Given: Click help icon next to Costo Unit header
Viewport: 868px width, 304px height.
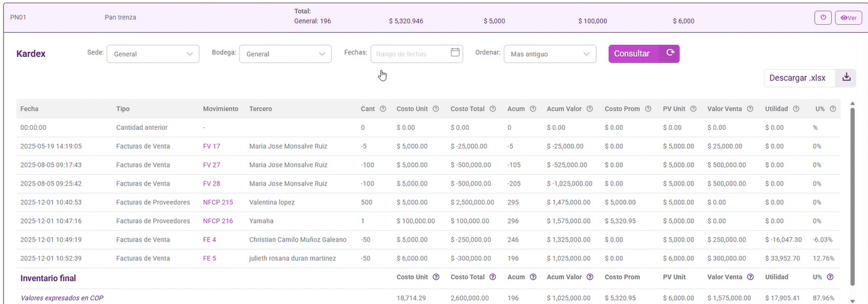Looking at the screenshot, I should [436, 109].
